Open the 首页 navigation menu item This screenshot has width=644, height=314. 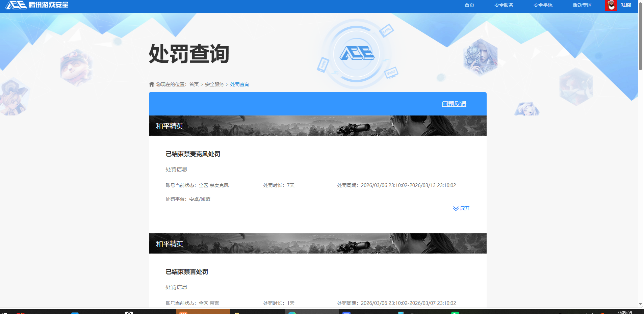pyautogui.click(x=469, y=5)
